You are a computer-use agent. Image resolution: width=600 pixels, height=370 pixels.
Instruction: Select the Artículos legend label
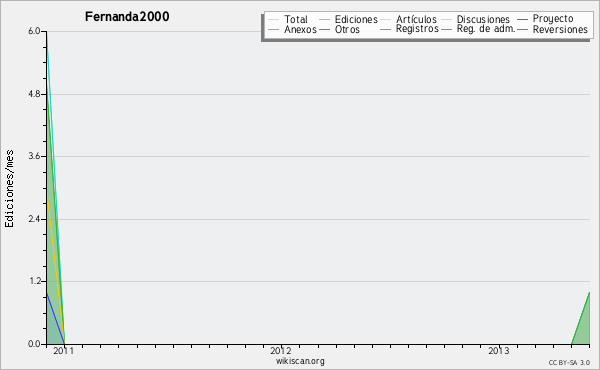pos(416,19)
